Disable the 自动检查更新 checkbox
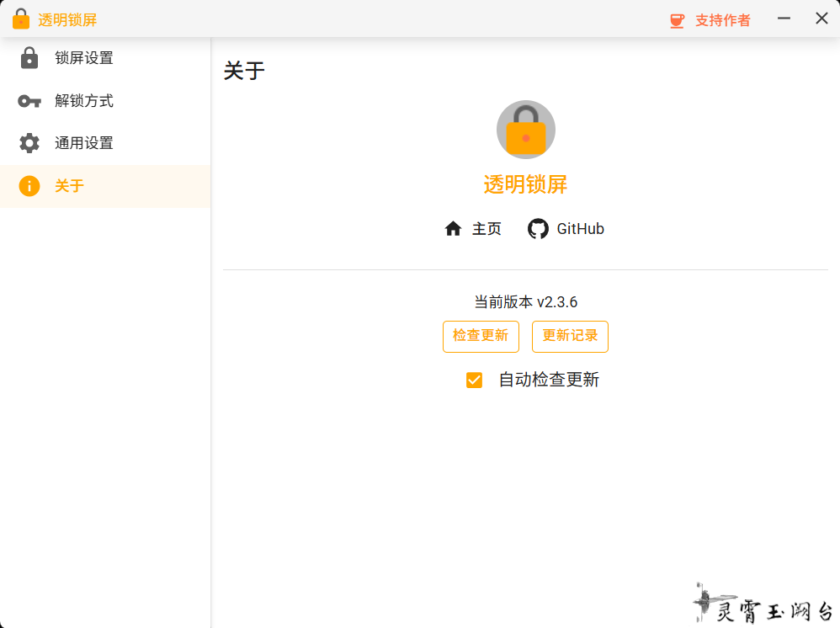 point(475,381)
